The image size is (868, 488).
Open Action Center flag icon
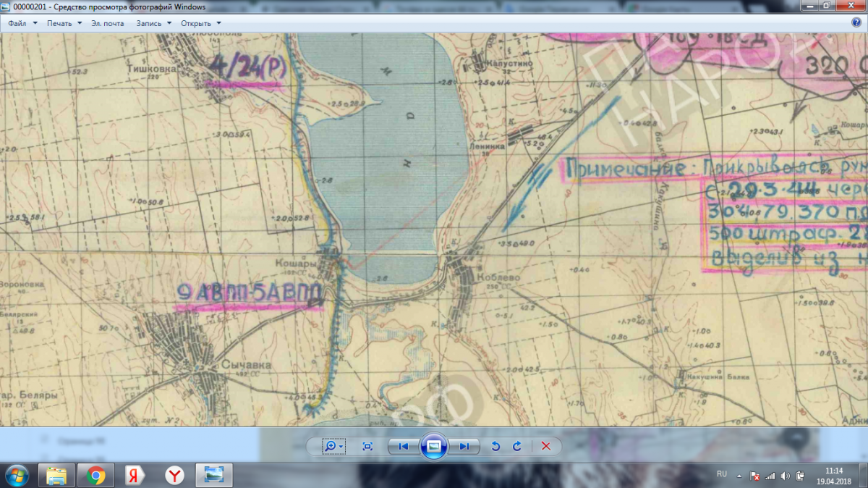click(755, 476)
